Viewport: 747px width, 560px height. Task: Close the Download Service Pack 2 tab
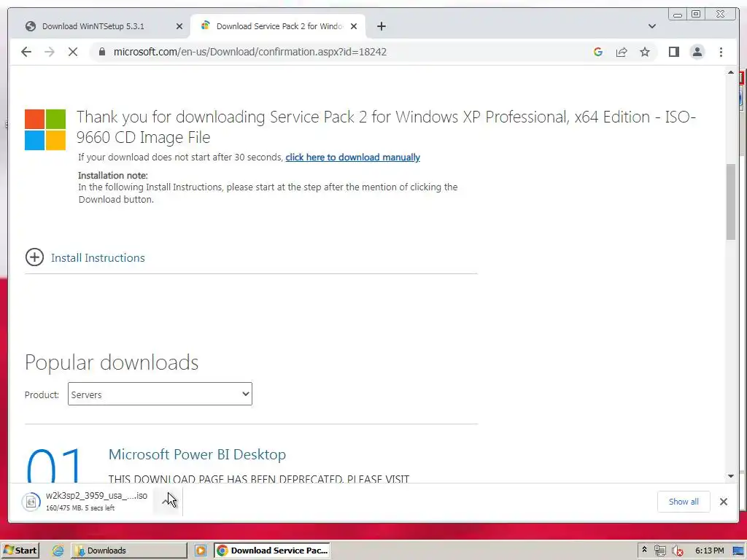pyautogui.click(x=354, y=26)
